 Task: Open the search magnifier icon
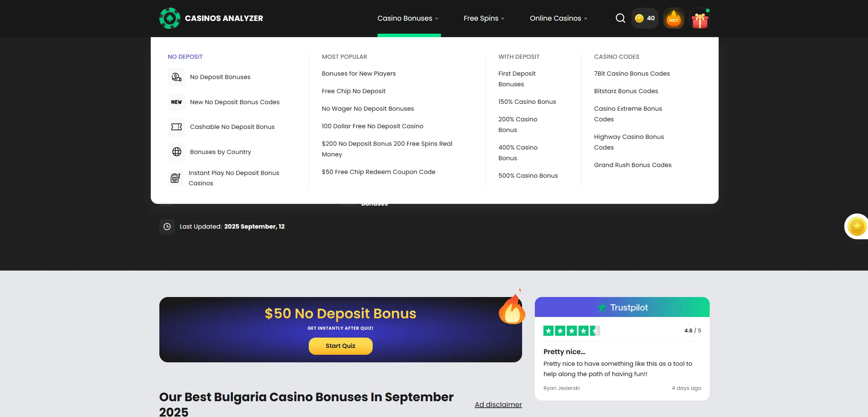click(620, 18)
